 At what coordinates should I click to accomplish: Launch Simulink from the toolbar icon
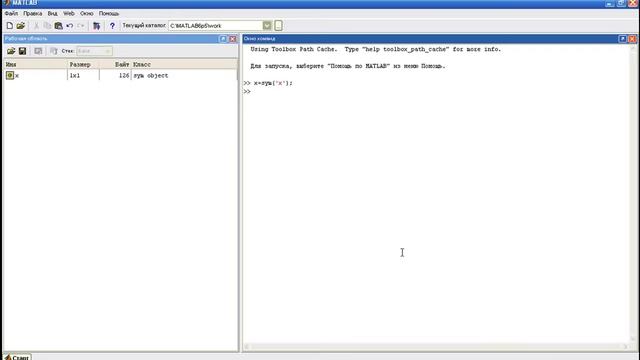click(96, 26)
